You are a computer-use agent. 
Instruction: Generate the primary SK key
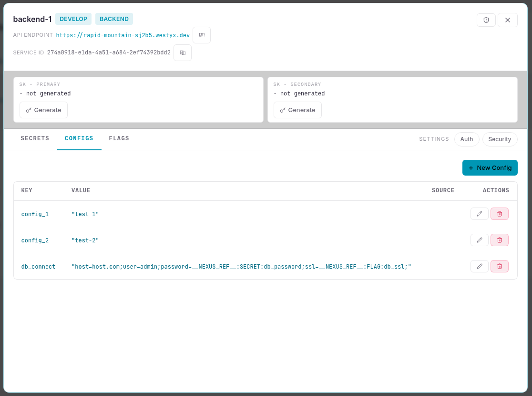pos(43,110)
